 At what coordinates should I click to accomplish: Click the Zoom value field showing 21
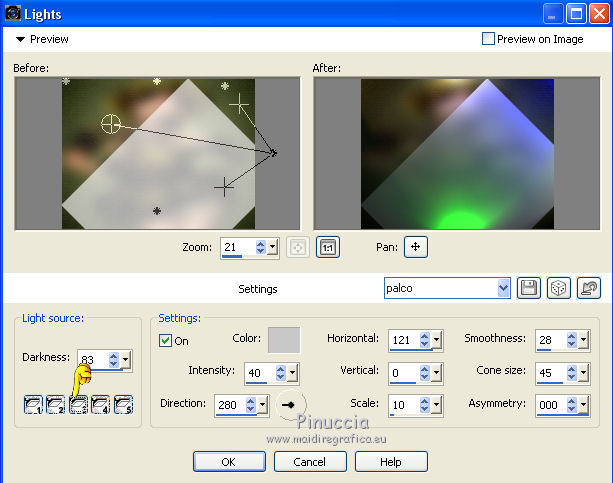pos(238,247)
